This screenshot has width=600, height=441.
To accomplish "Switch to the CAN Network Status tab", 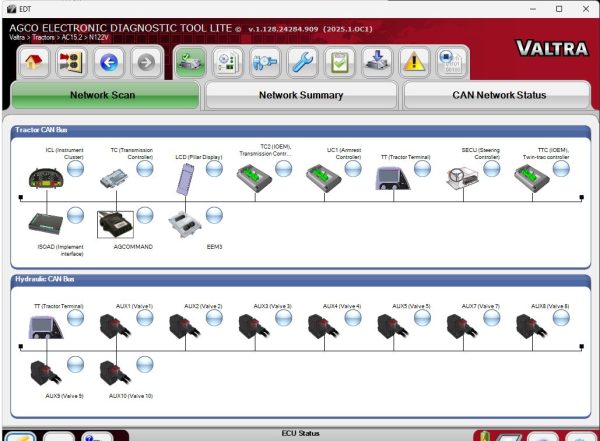I will coord(497,95).
